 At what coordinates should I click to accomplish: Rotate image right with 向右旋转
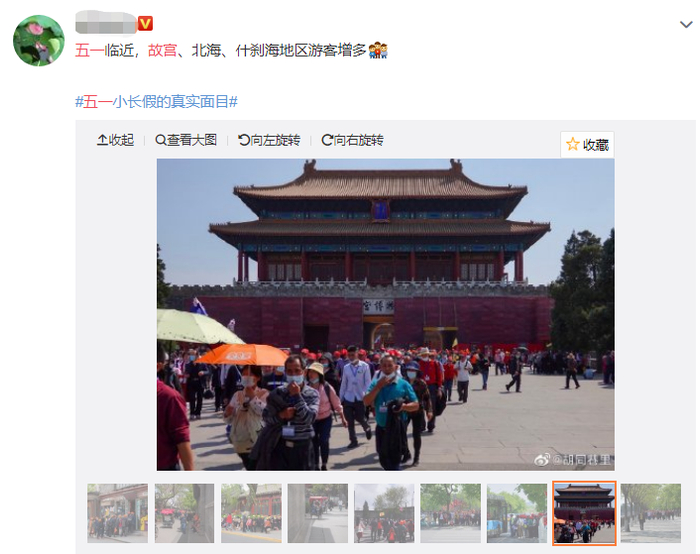click(352, 140)
